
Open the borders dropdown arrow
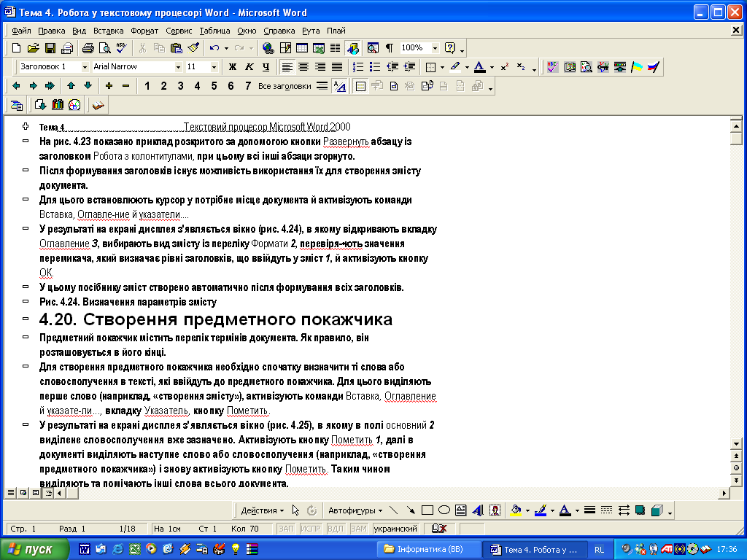pos(442,66)
